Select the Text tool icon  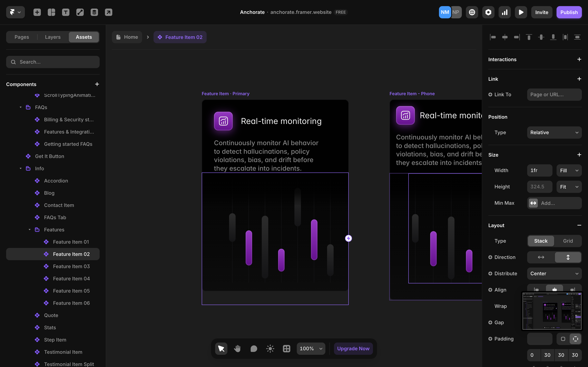pos(66,12)
